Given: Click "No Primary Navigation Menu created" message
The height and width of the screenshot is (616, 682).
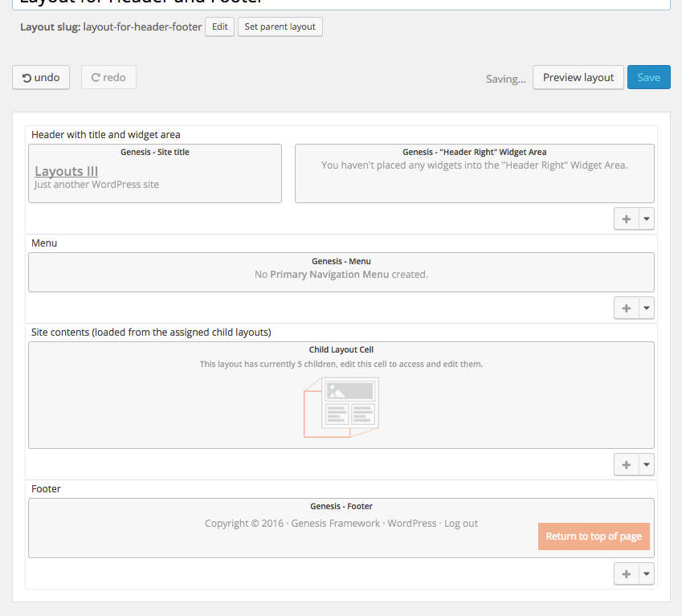Looking at the screenshot, I should tap(341, 275).
